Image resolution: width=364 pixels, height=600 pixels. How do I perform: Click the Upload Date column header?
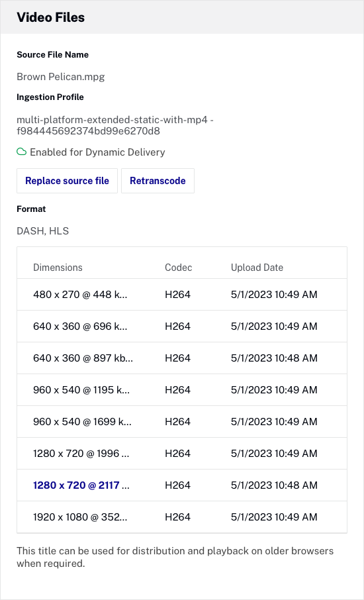point(257,267)
